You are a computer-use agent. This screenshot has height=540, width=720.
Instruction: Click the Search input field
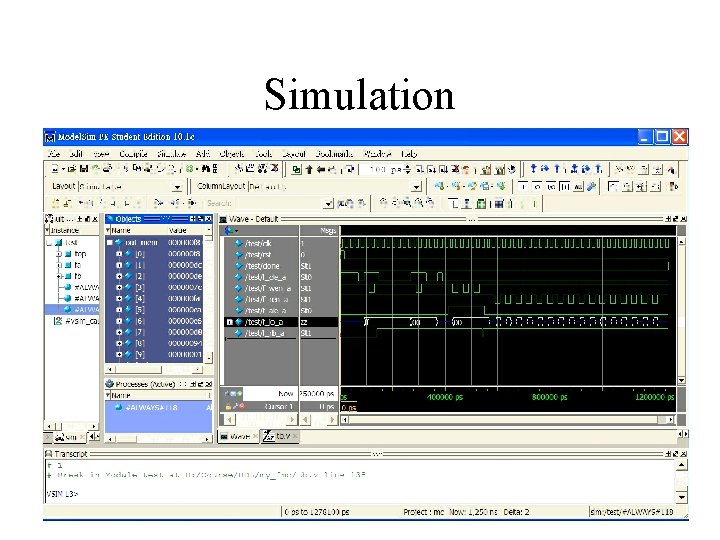tap(264, 203)
